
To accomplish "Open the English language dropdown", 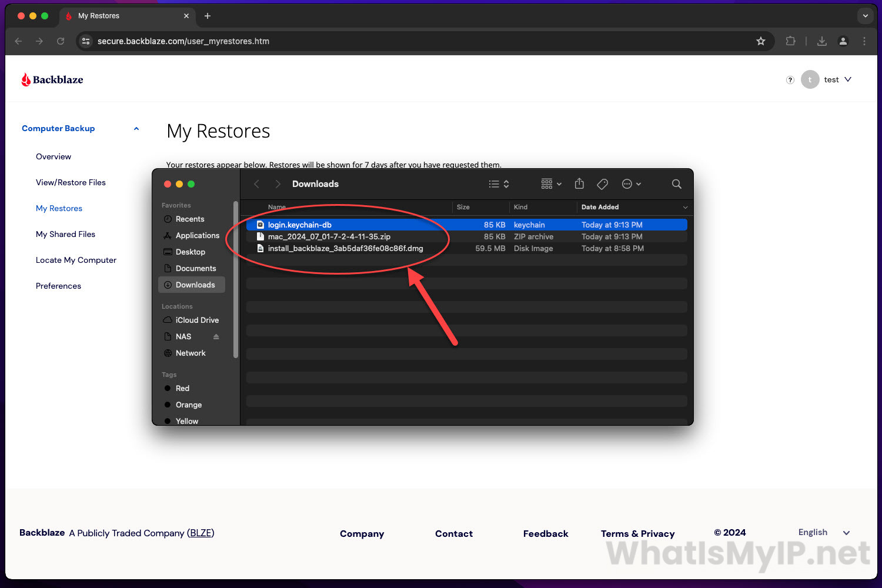I will [824, 532].
